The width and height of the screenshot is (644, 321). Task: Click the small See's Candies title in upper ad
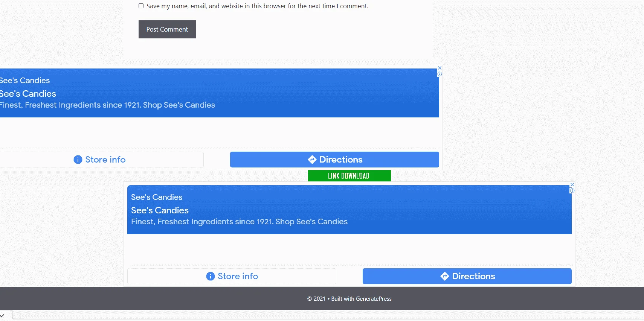25,81
